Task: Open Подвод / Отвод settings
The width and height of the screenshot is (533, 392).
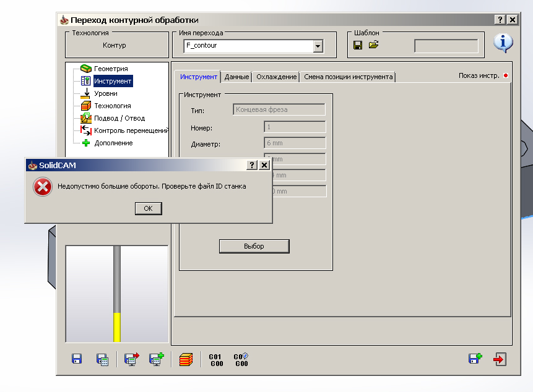Action: point(119,118)
